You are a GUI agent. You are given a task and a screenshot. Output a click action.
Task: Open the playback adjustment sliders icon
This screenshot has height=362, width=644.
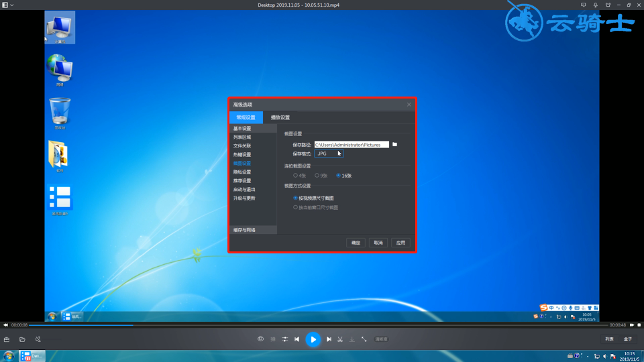[284, 339]
